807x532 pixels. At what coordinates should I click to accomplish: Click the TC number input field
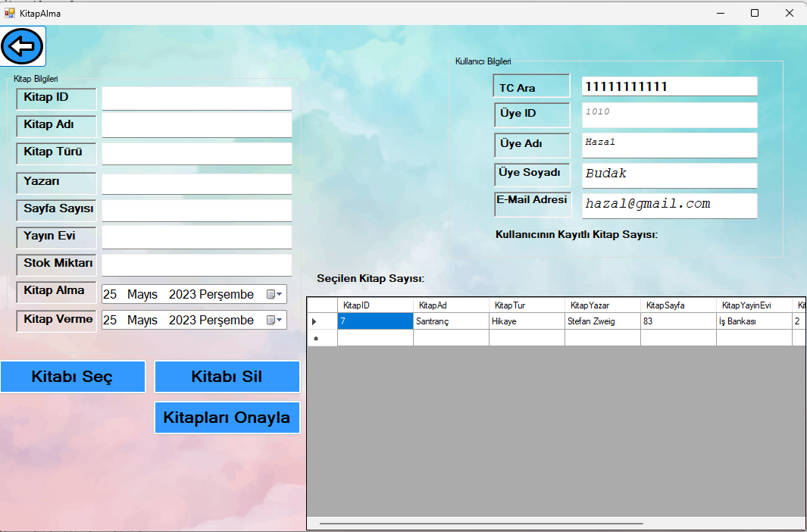coord(669,86)
